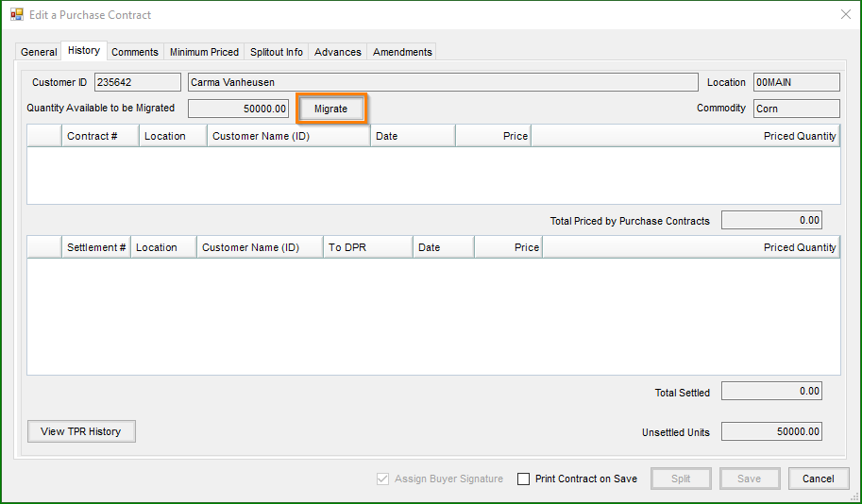
Task: Click Total Priced by Purchase Contracts field
Action: 772,221
